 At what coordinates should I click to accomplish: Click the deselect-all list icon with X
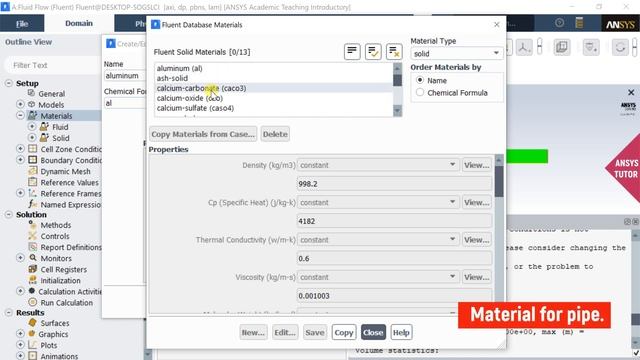(x=394, y=51)
